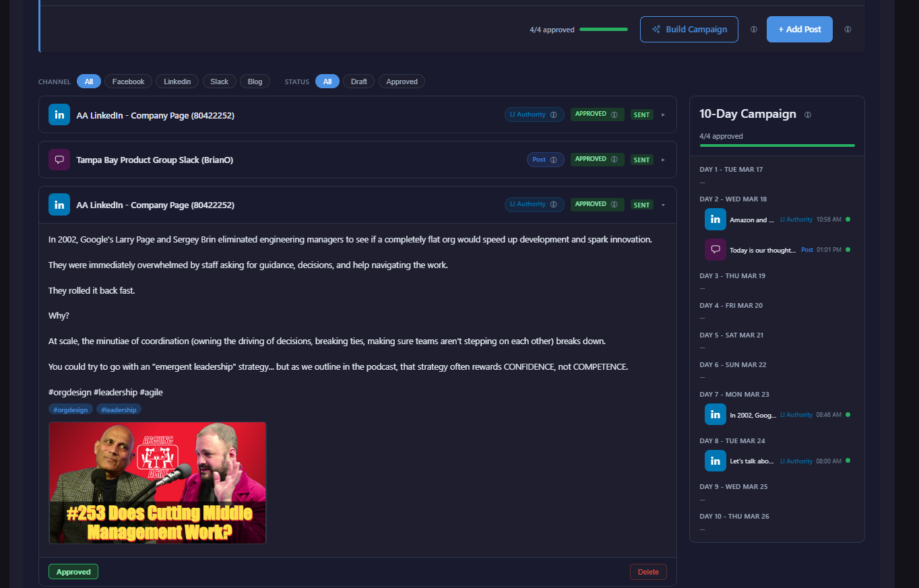
Task: Collapse the expanded AA LinkedIn post with down arrow
Action: (663, 205)
